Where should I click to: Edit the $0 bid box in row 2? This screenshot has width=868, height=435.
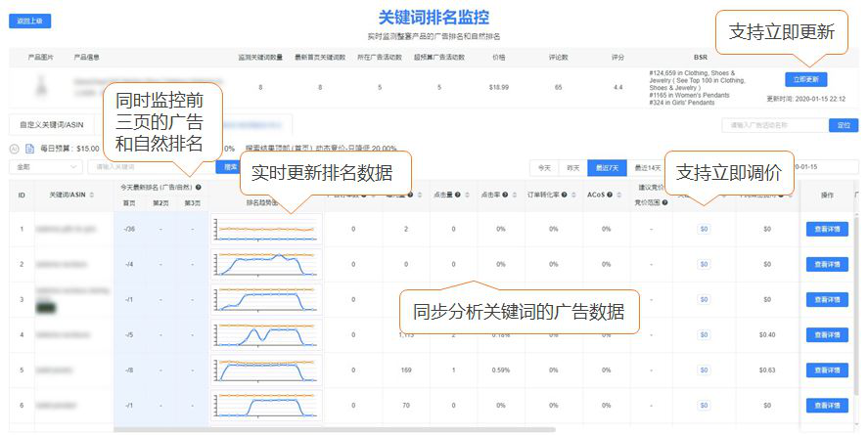tap(704, 264)
